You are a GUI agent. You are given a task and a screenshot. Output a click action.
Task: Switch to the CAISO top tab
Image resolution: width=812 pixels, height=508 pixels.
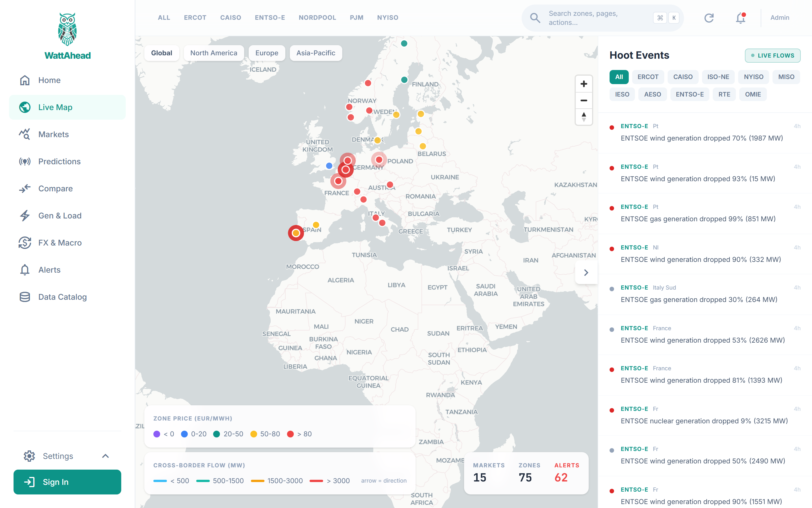click(231, 18)
